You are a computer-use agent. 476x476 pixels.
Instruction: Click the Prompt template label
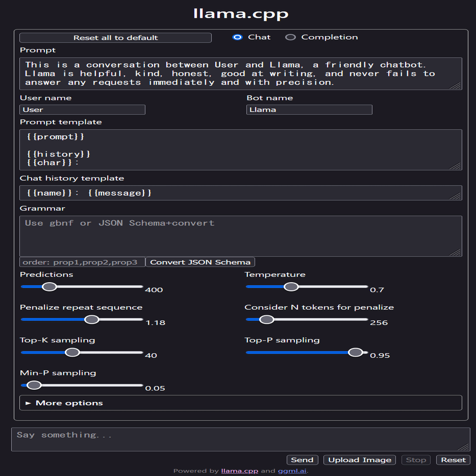point(61,122)
